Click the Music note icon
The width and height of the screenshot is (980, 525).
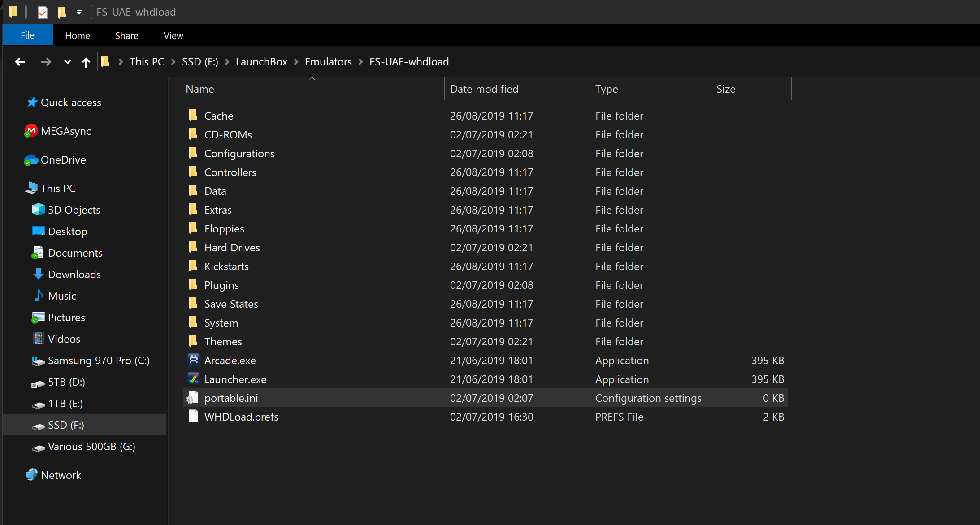39,296
